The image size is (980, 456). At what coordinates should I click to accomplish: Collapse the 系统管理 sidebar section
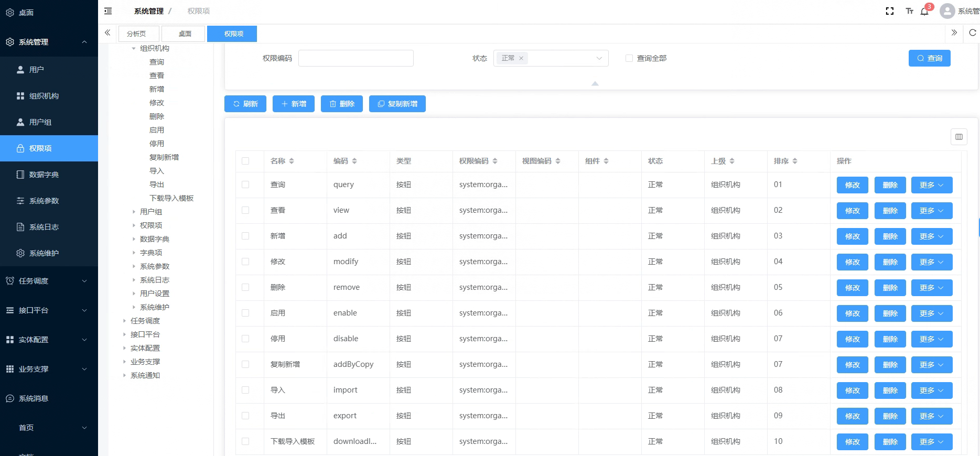tap(49, 42)
